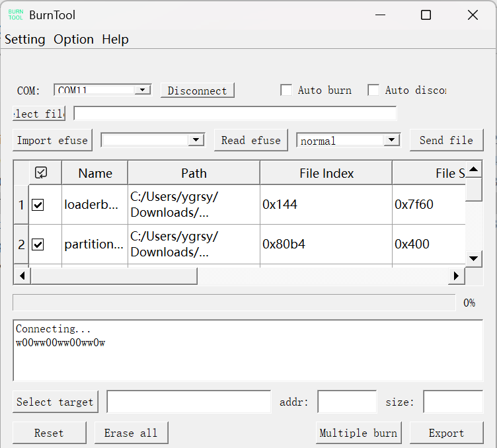The width and height of the screenshot is (497, 448).
Task: Uncheck the partition row checkbox
Action: (38, 244)
